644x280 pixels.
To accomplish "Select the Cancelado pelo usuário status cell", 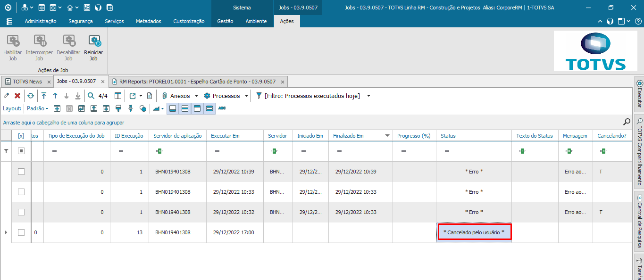I will [x=474, y=232].
